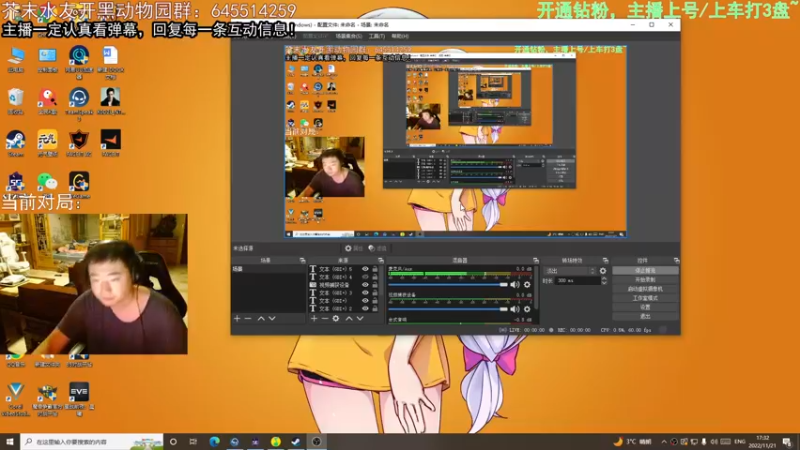The image size is (800, 450).
Task: Move the source up in the Sources panel
Action: [x=349, y=318]
